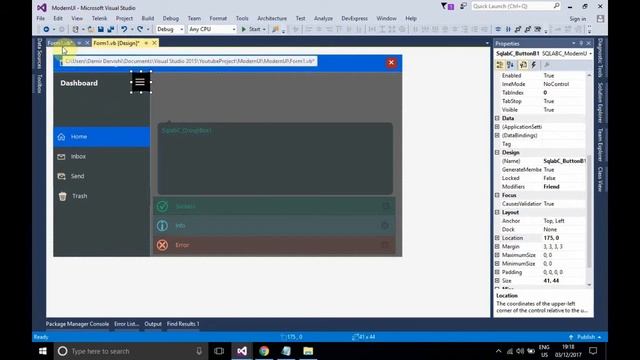Open the Data Sources side tab
The width and height of the screenshot is (640, 360).
coord(40,53)
